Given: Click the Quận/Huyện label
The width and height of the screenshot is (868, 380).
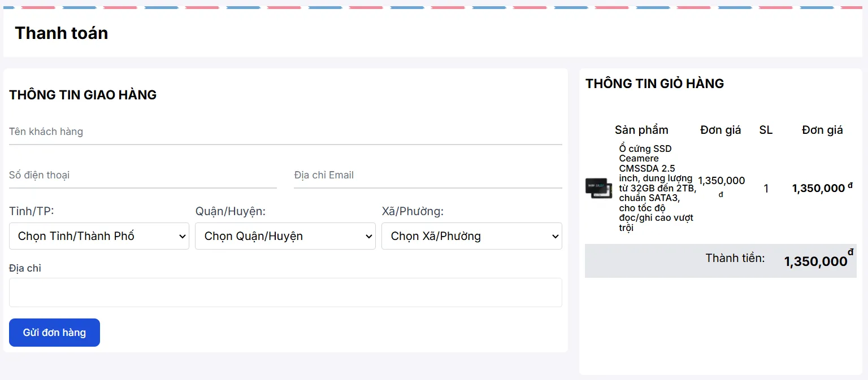Looking at the screenshot, I should click(x=231, y=211).
